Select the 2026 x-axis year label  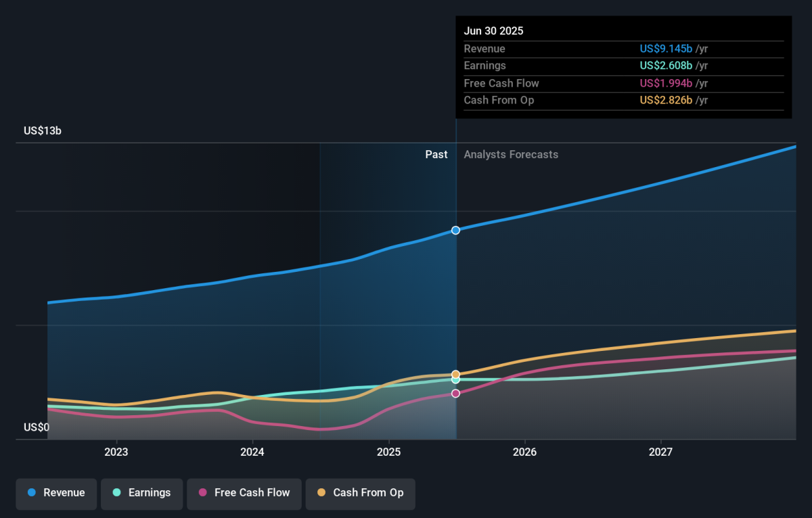(524, 452)
